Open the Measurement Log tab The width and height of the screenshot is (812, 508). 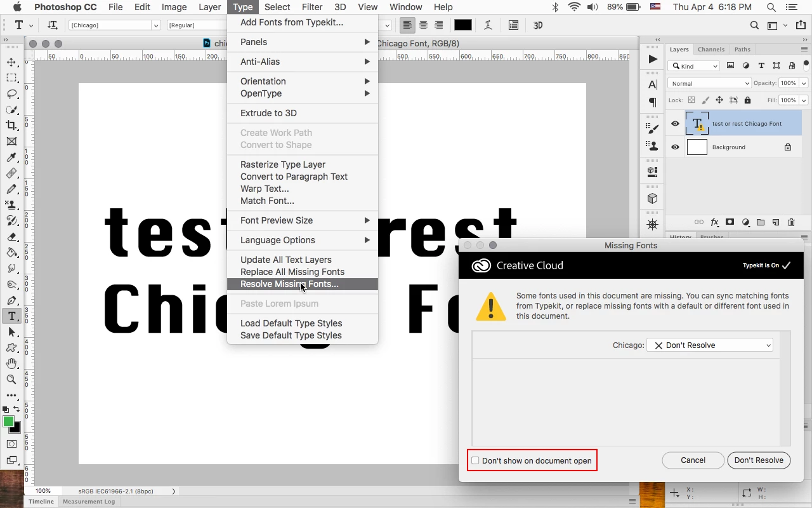tap(89, 502)
